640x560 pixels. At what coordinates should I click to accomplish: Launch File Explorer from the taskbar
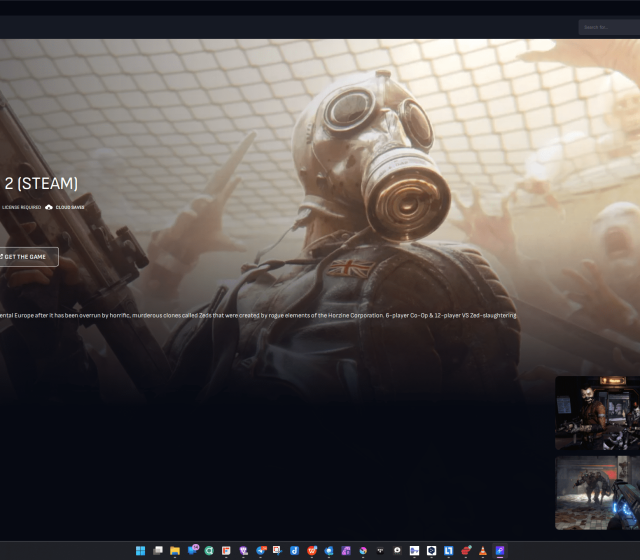pos(175,550)
